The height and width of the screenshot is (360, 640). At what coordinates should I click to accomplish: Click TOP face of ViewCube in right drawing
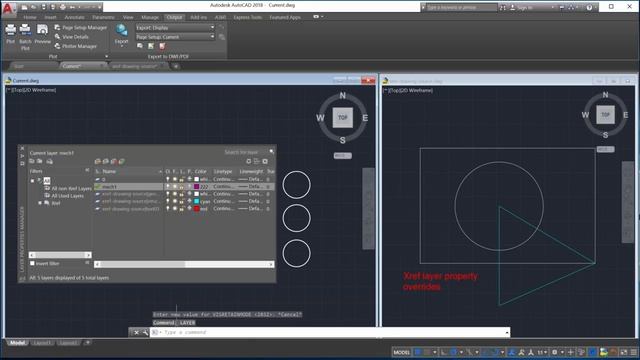[x=605, y=115]
